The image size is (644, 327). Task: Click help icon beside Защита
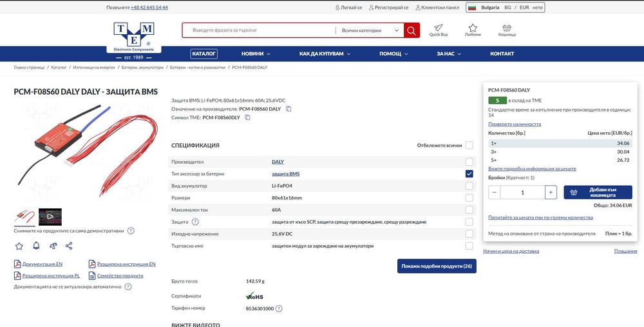(x=196, y=222)
